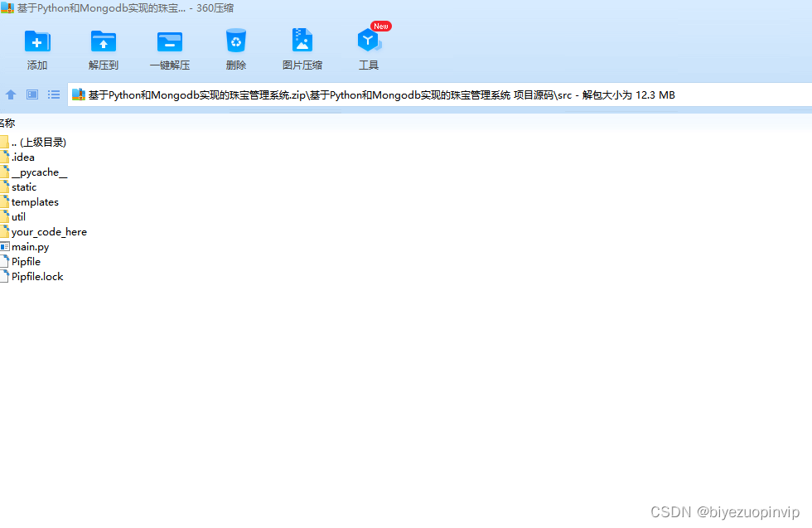Screen dimensions: 812x528
Task: Open the templates folder
Action: coord(35,201)
